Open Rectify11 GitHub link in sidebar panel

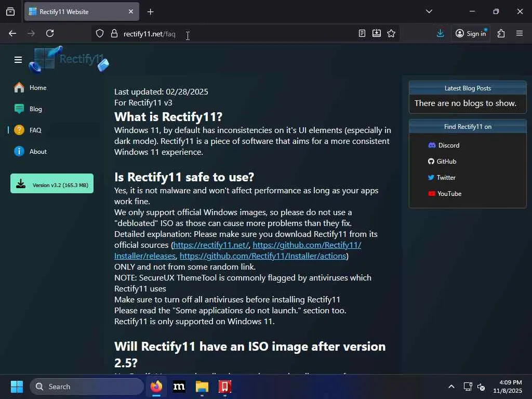[442, 162]
